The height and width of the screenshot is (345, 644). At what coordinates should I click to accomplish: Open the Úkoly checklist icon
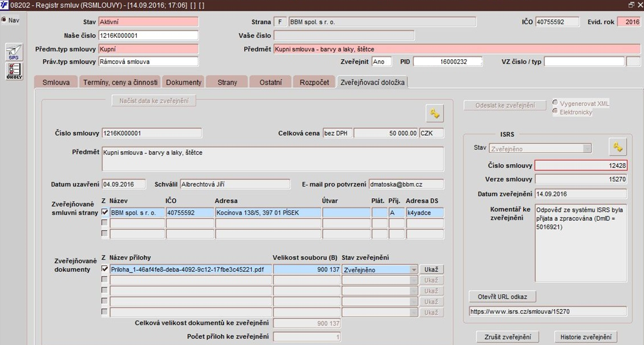click(x=14, y=71)
